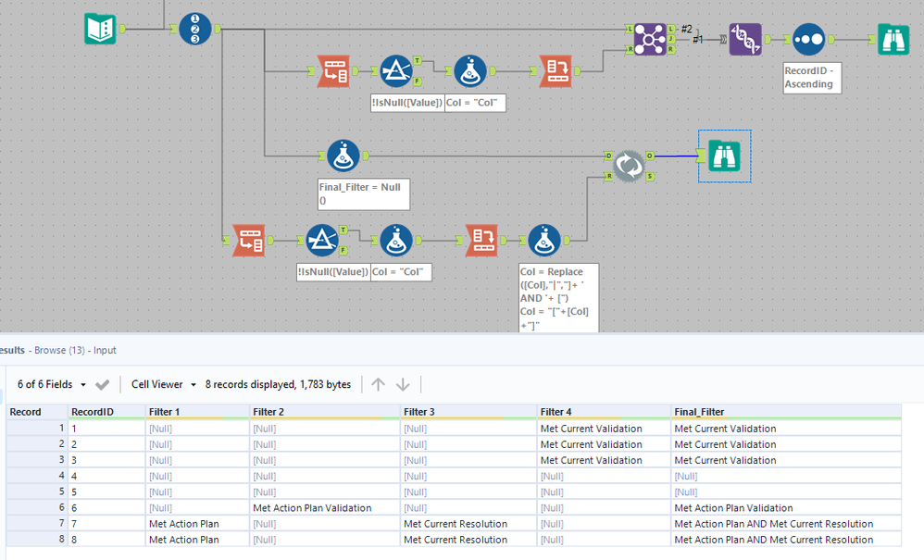
Task: Click the RecordID - Ascending annotation
Action: [x=811, y=78]
